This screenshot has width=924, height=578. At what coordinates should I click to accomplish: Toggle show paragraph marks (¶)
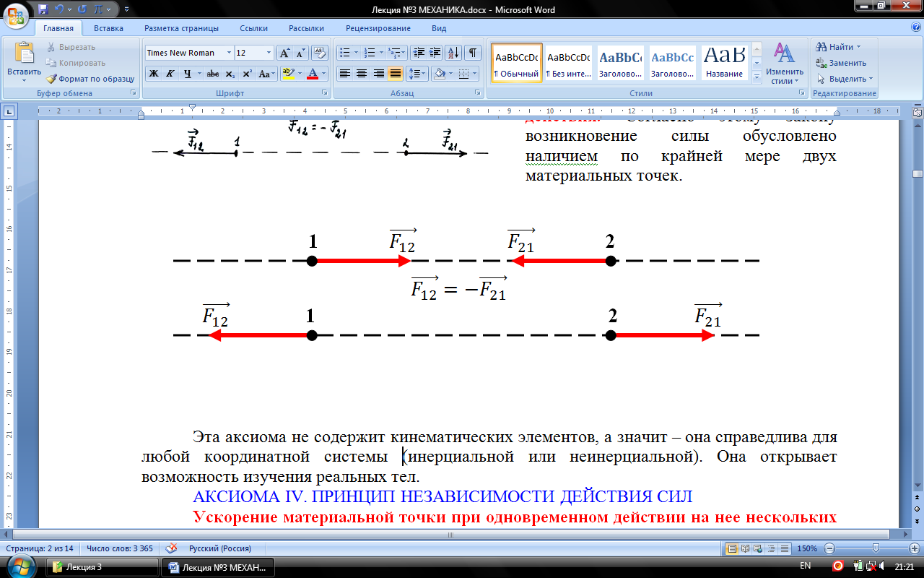[x=473, y=53]
